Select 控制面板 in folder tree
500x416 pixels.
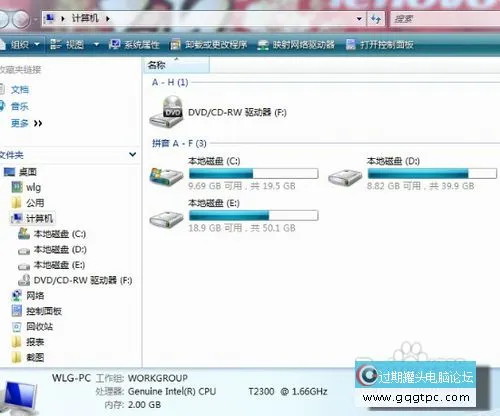[44, 311]
